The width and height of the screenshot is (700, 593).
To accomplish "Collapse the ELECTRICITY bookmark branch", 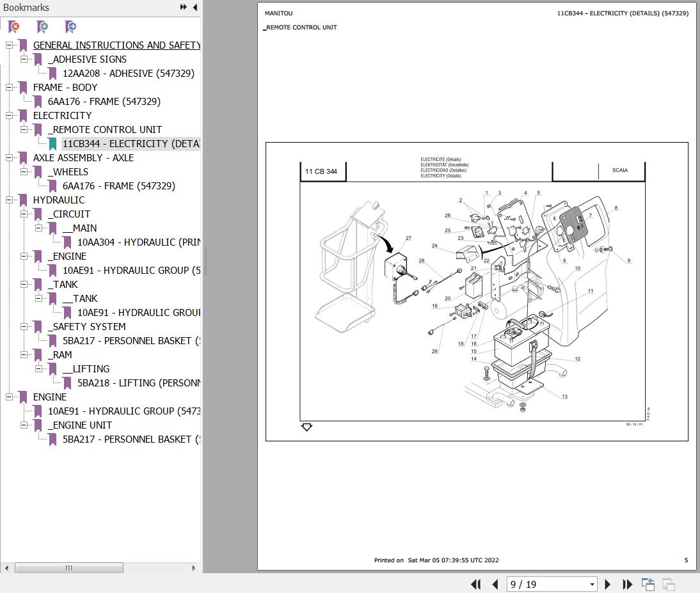I will pyautogui.click(x=9, y=116).
